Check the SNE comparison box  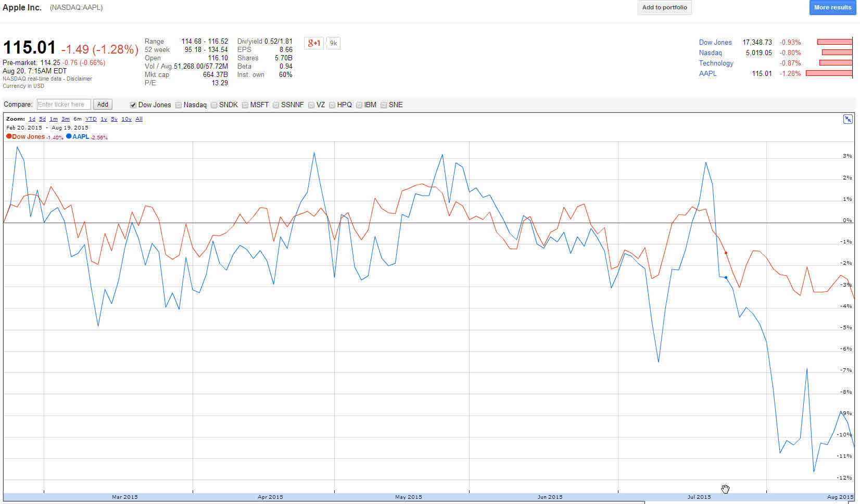pos(384,105)
